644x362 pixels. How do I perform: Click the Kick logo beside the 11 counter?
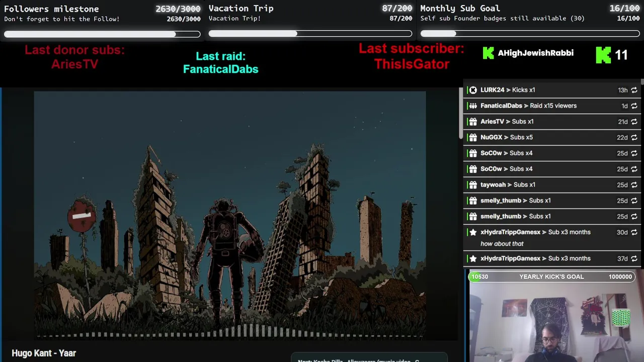603,55
